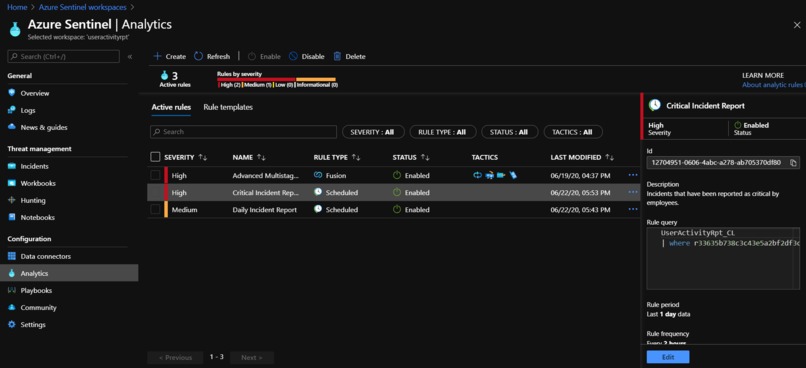Open the Community page
This screenshot has height=368, width=806.
pos(39,307)
